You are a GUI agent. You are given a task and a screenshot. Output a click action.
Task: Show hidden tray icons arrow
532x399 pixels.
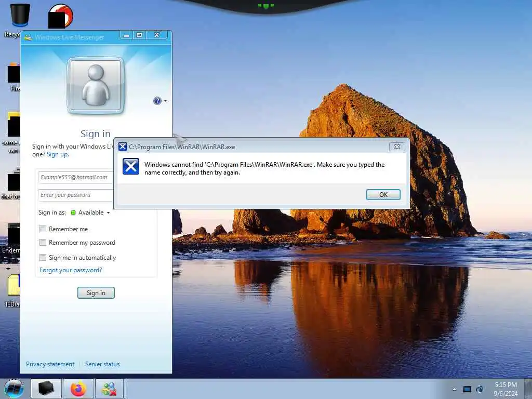tap(454, 389)
